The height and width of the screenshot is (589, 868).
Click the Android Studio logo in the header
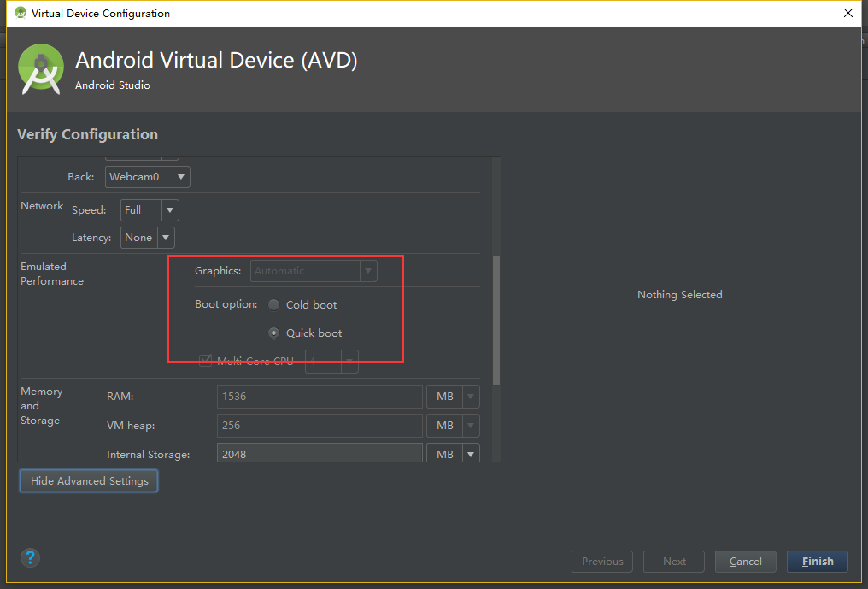click(40, 69)
